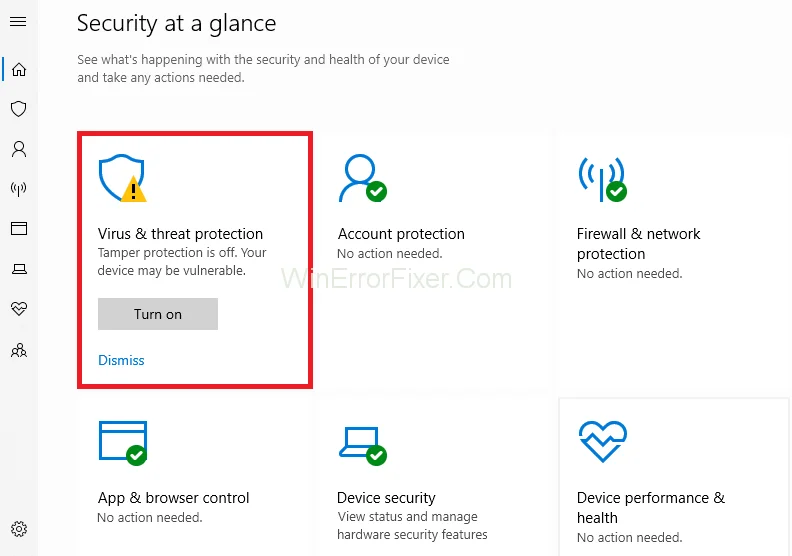Open Device performance heart icon in sidebar
Viewport: 792px width, 556px height.
pyautogui.click(x=18, y=309)
